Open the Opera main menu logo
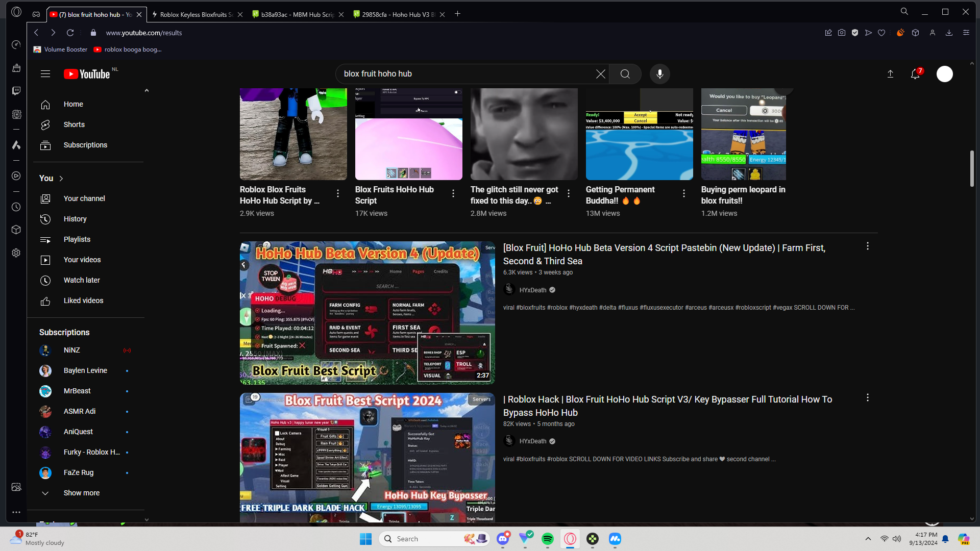Screen dimensions: 980x551 [x=16, y=12]
